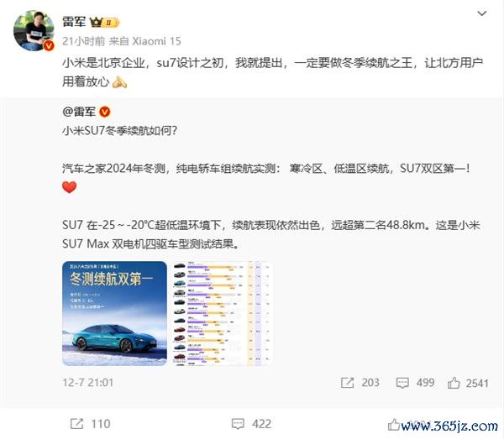Open the 12-7 21:01 timestamp link
Screen dimensions: 504x439
tap(87, 383)
